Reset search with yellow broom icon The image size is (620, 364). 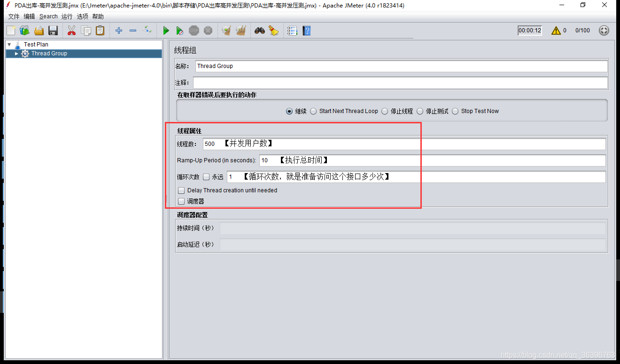point(274,31)
